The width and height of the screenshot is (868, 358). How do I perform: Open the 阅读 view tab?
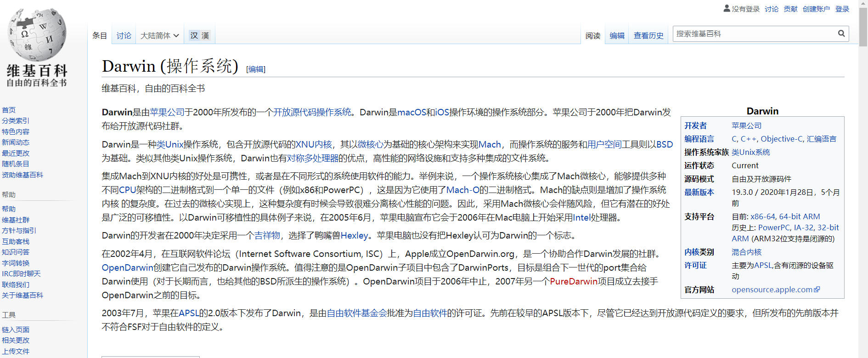[x=593, y=35]
